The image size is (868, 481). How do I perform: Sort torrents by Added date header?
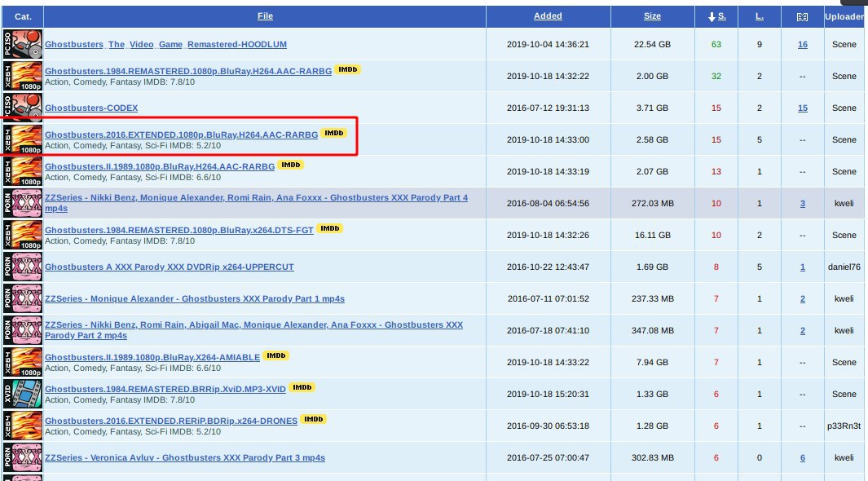[x=548, y=16]
